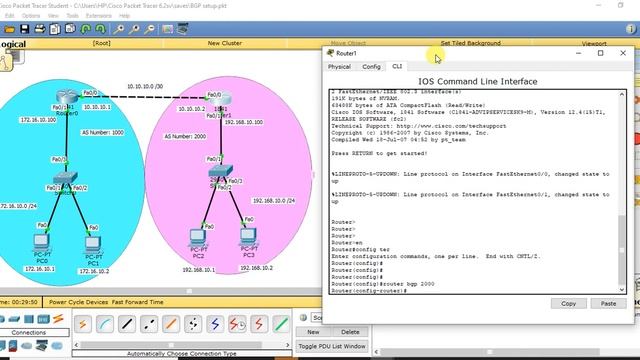
Task: Click the 10.10.10.0 /30 link label
Action: click(145, 87)
